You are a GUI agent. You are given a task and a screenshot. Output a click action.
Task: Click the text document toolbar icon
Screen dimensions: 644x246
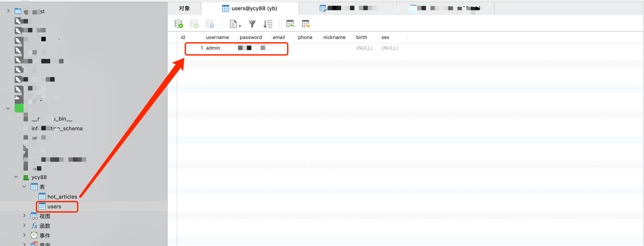pos(233,24)
